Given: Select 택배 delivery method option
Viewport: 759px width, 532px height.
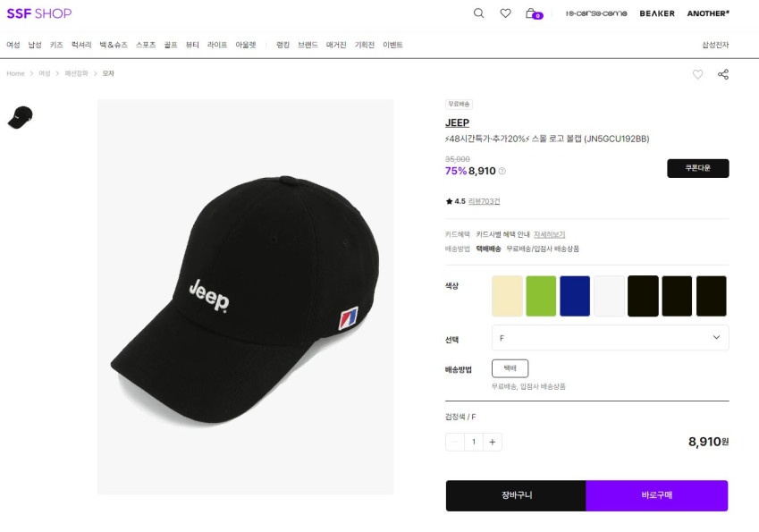Looking at the screenshot, I should pyautogui.click(x=510, y=368).
